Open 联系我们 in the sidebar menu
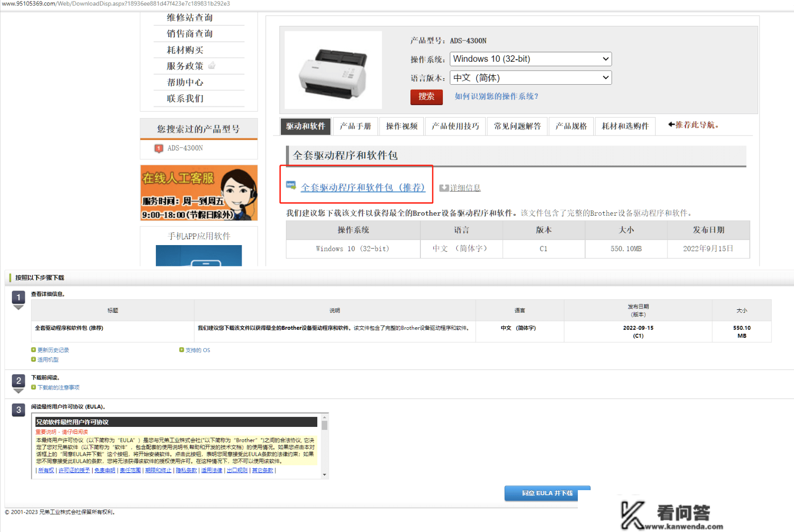This screenshot has width=794, height=532. coord(185,99)
